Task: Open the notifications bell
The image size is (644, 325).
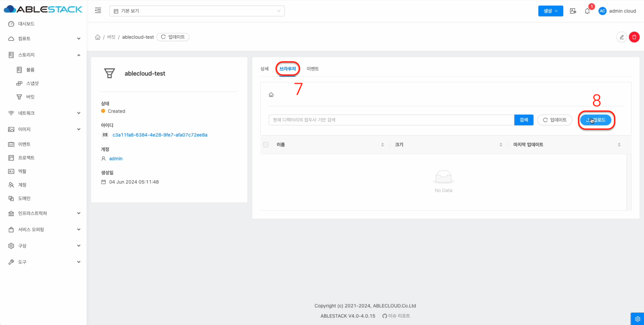Action: tap(587, 11)
